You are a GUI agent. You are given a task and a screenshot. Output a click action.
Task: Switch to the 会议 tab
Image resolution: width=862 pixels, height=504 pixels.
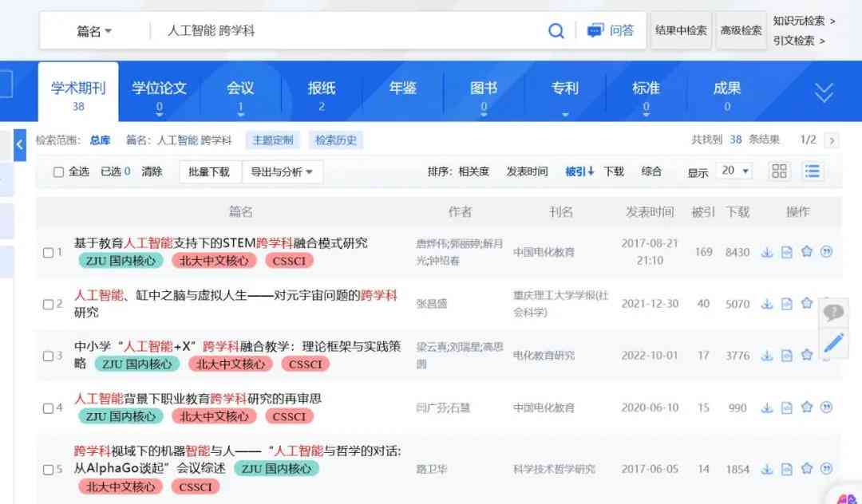pyautogui.click(x=240, y=93)
